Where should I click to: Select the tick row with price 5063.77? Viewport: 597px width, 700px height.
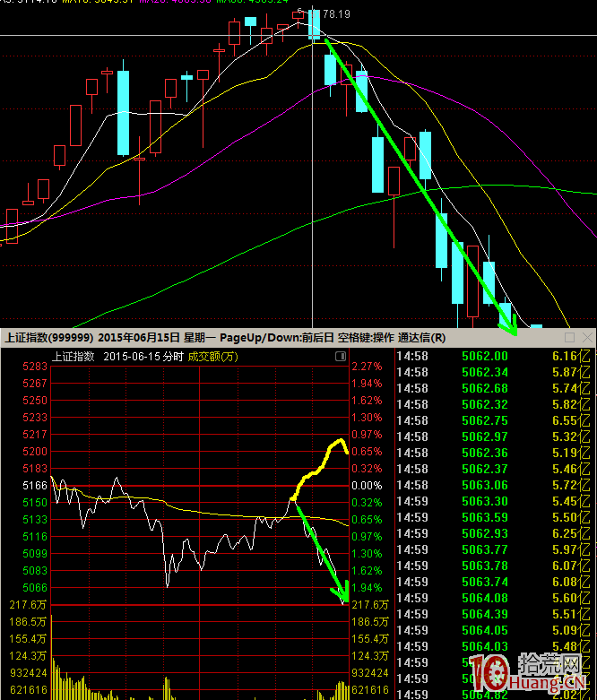(x=493, y=549)
